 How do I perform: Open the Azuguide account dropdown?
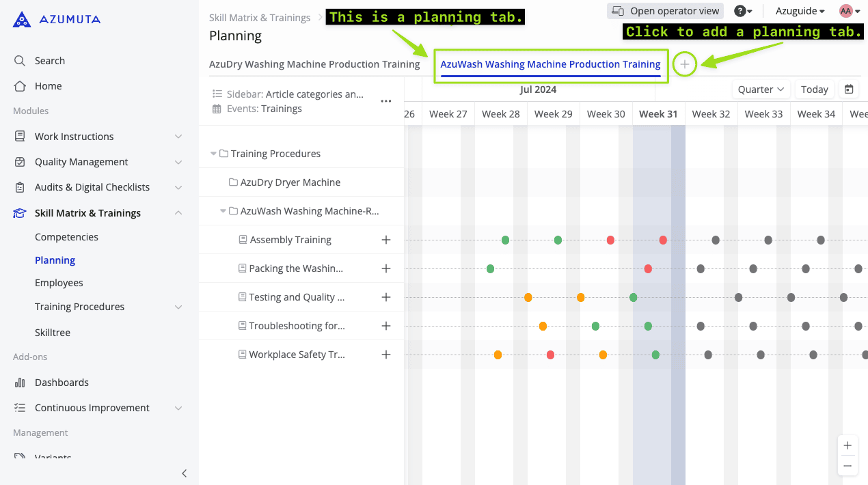(x=800, y=11)
